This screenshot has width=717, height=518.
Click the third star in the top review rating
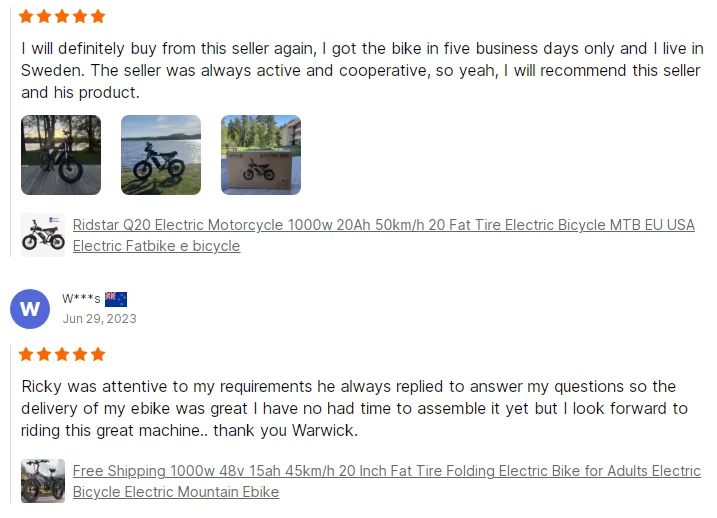(62, 17)
